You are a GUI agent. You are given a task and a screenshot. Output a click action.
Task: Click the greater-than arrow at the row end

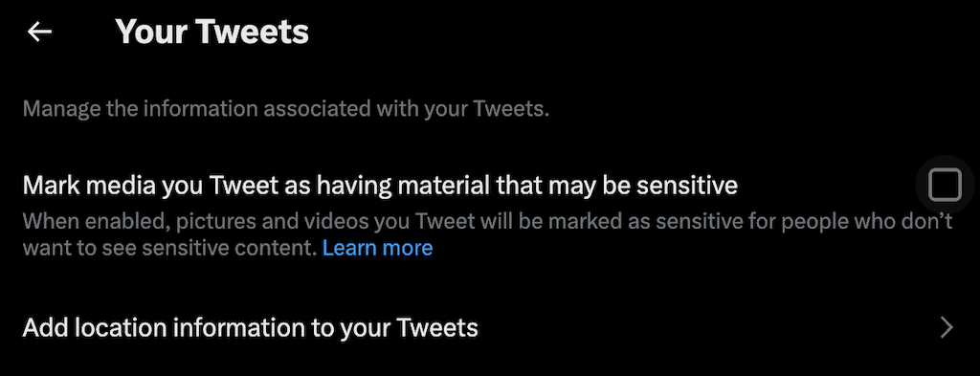pos(947,327)
